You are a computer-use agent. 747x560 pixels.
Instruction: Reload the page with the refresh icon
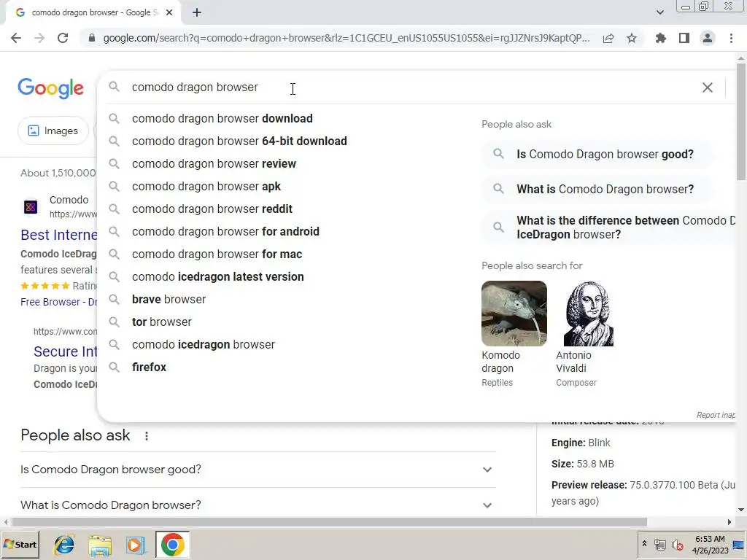click(63, 38)
